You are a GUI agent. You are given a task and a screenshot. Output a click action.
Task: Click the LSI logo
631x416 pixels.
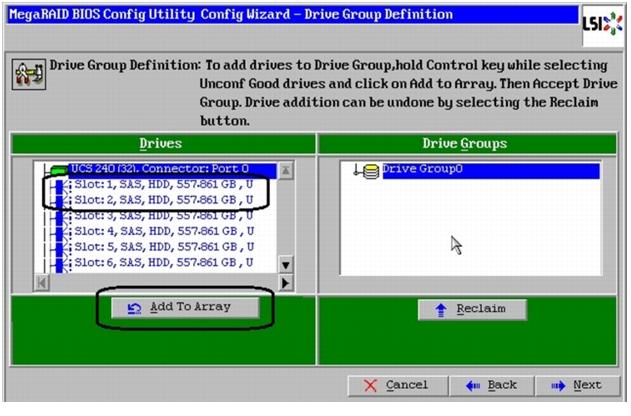[x=602, y=25]
